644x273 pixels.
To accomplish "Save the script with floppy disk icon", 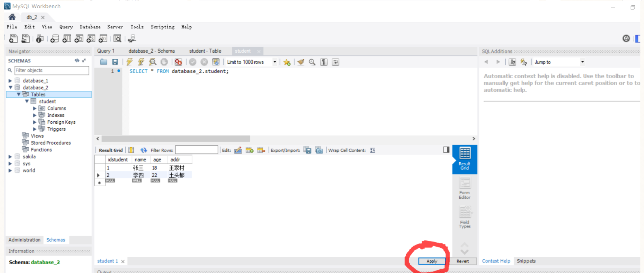I will [115, 62].
